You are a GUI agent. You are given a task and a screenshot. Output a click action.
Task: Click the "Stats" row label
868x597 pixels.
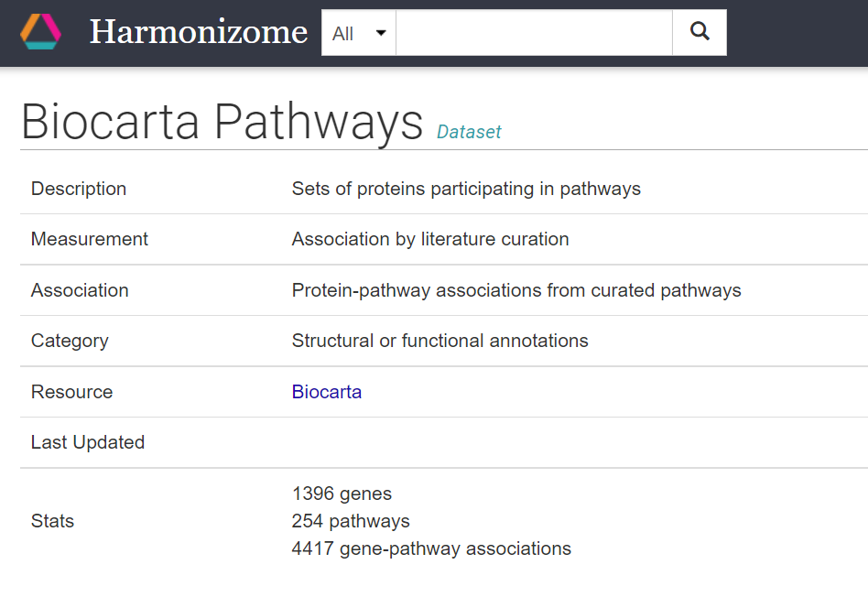coord(52,521)
